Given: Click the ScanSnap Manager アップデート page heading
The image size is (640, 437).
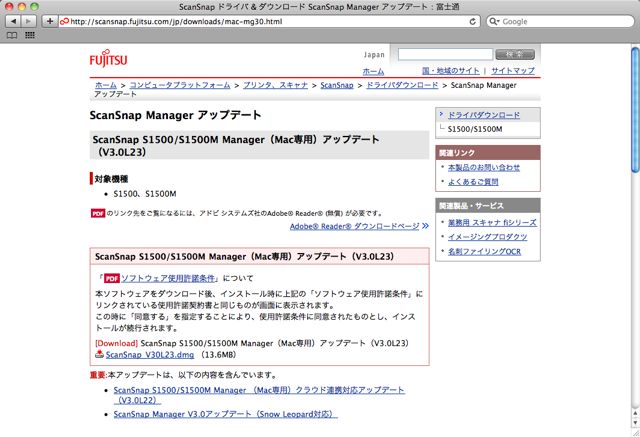Looking at the screenshot, I should 175,115.
